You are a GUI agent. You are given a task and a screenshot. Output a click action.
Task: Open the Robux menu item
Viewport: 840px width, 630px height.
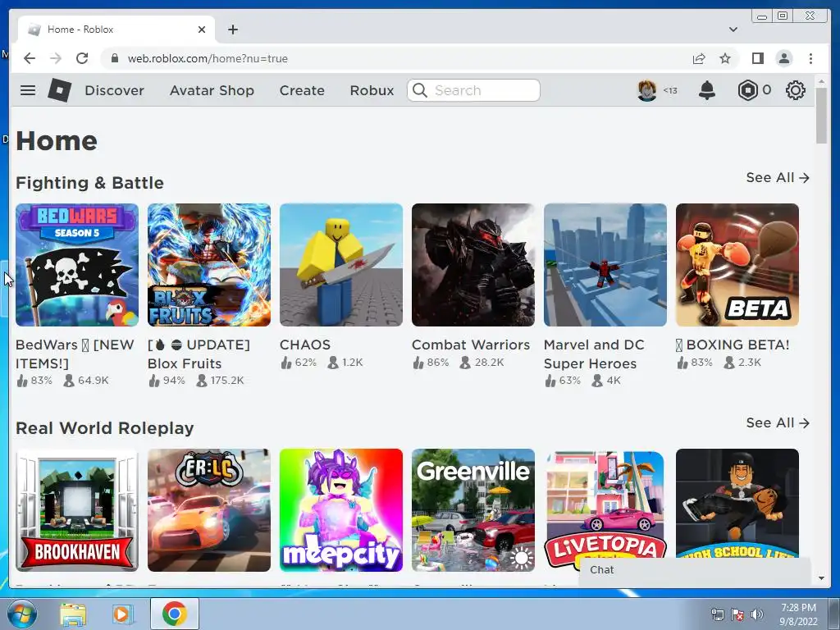[x=372, y=90]
